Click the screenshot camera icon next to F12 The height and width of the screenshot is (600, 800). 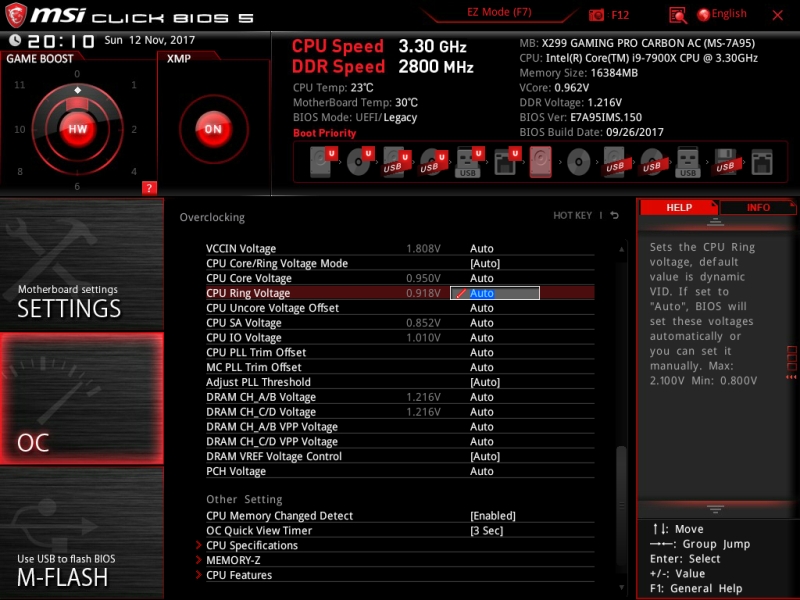(596, 15)
